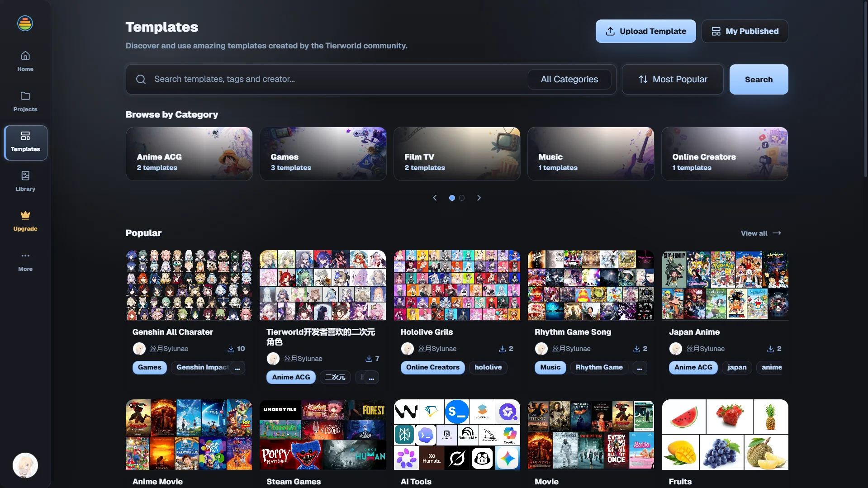
Task: Open Movie template thumbnail
Action: 591,435
